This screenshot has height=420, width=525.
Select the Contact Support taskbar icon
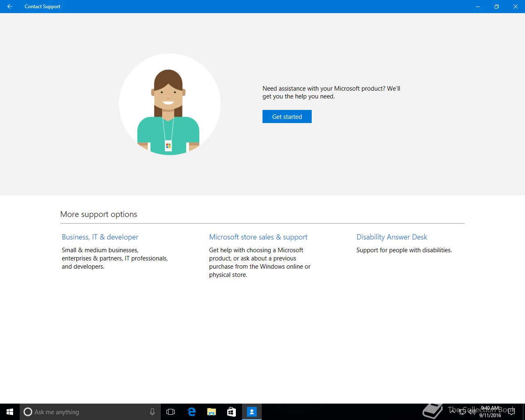tap(251, 412)
